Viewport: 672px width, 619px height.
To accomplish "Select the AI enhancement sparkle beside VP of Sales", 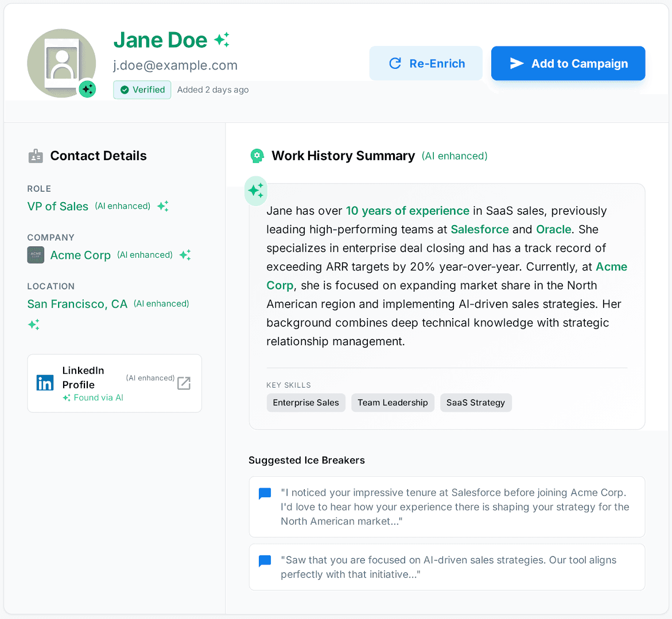I will click(x=162, y=206).
